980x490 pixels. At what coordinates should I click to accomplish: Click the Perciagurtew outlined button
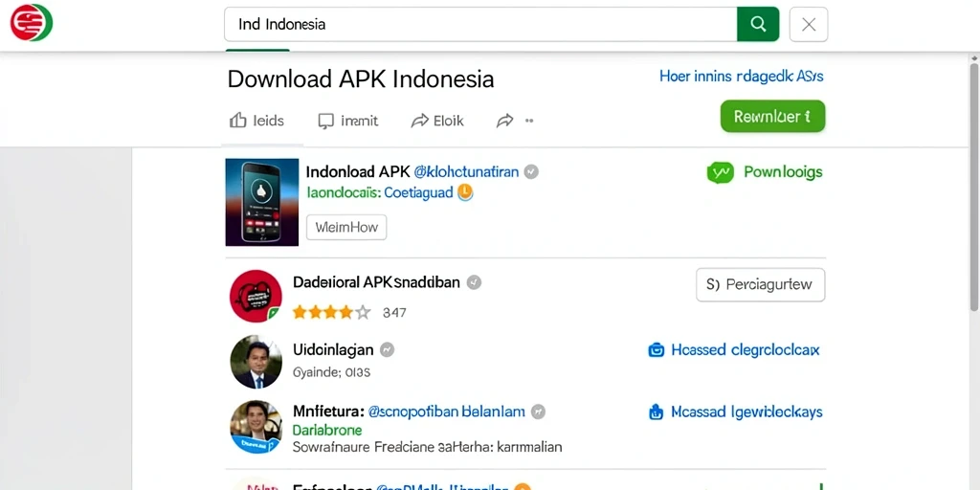tap(761, 285)
